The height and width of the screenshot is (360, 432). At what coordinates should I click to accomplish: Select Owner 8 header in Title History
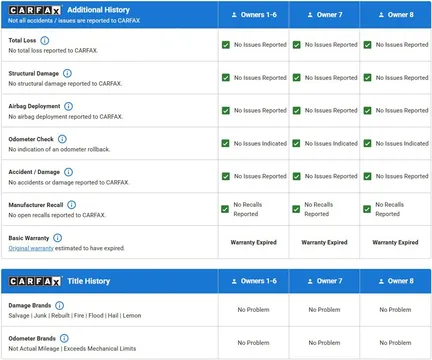click(x=396, y=281)
